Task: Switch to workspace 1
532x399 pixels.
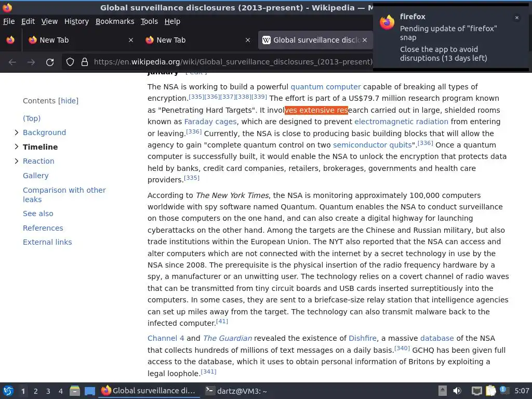Action: coord(23,391)
